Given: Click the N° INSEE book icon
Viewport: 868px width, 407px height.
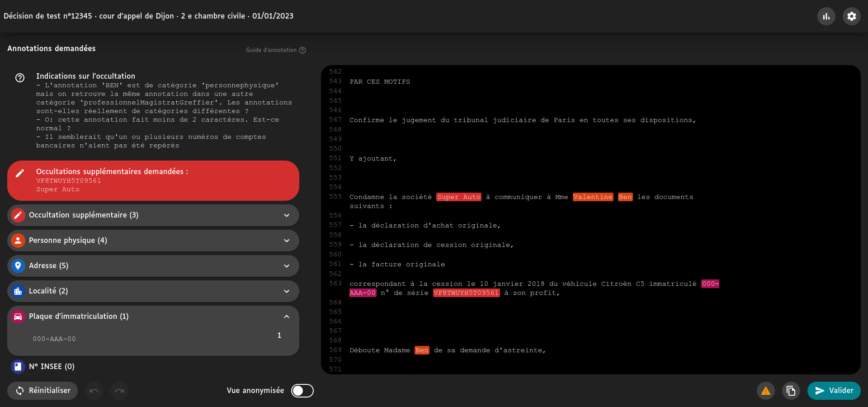Looking at the screenshot, I should coord(18,367).
